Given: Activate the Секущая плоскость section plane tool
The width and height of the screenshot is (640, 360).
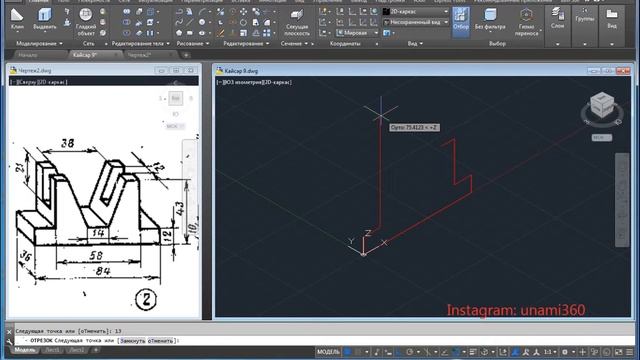Looking at the screenshot, I should click(x=297, y=22).
